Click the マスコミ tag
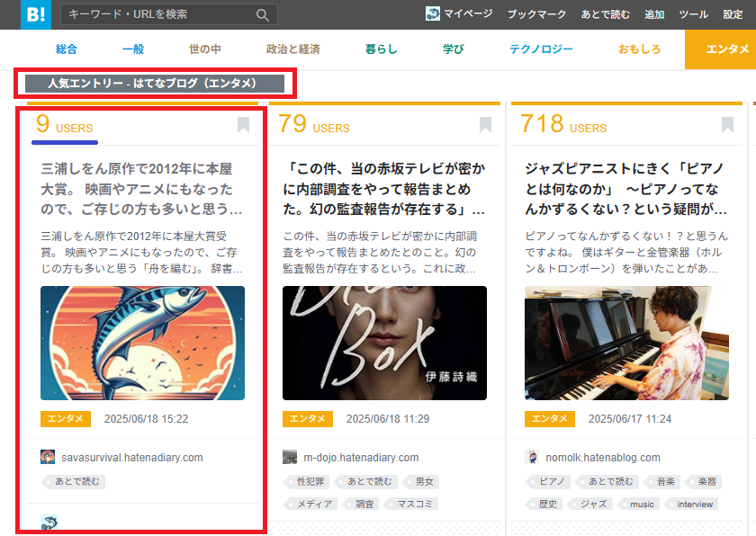 pyautogui.click(x=412, y=504)
